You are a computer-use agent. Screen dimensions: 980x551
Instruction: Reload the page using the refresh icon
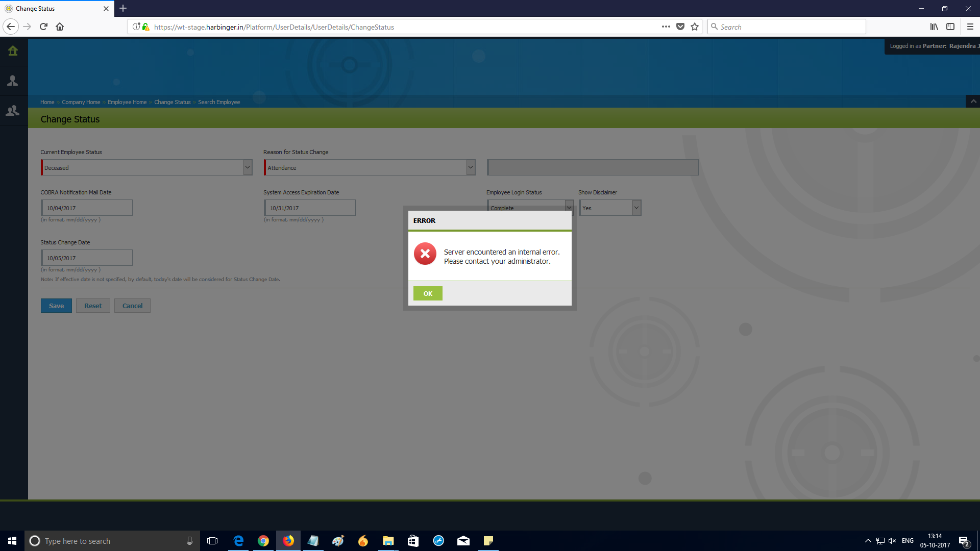coord(43,27)
